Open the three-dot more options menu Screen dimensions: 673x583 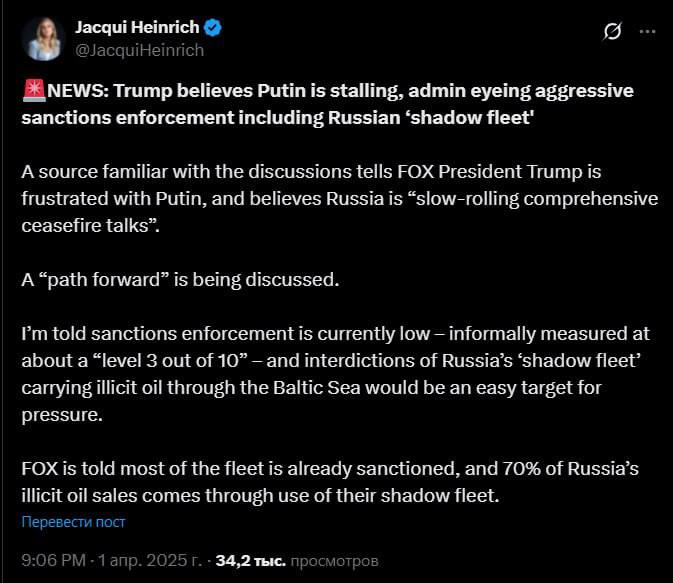click(647, 32)
